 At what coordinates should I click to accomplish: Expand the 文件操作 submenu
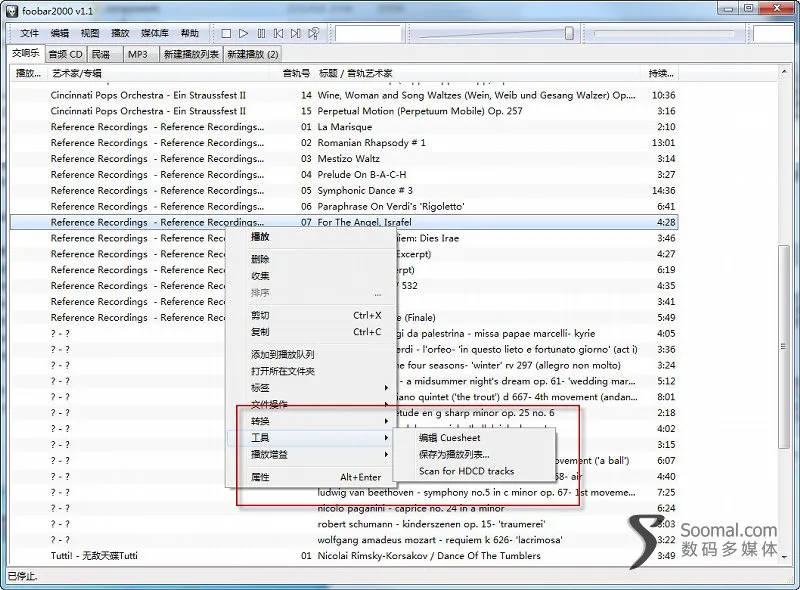(x=311, y=404)
